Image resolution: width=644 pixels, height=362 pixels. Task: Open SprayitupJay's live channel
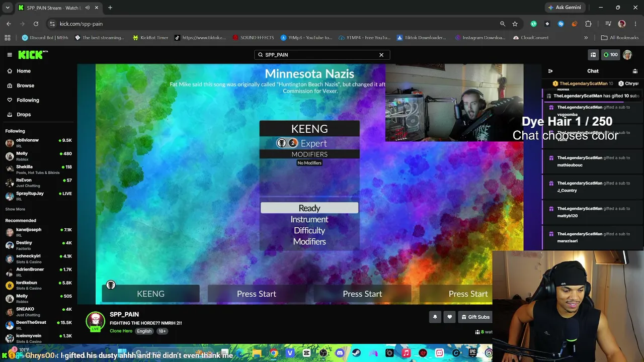click(x=38, y=196)
